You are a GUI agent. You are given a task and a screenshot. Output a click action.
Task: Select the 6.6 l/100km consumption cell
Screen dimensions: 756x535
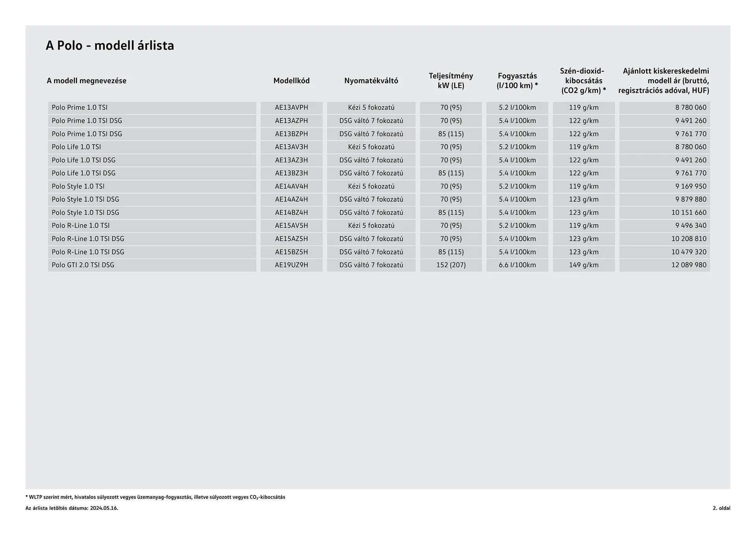[x=517, y=265]
